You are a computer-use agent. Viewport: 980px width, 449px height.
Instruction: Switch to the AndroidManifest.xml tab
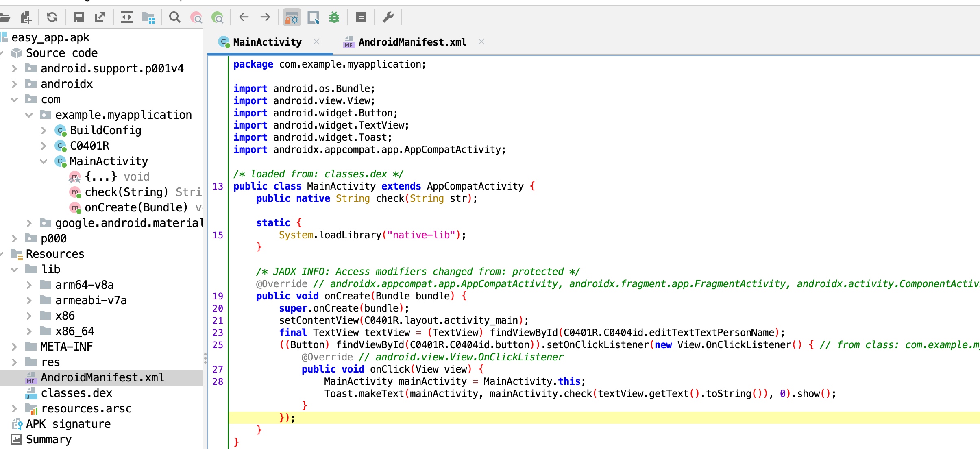(412, 42)
